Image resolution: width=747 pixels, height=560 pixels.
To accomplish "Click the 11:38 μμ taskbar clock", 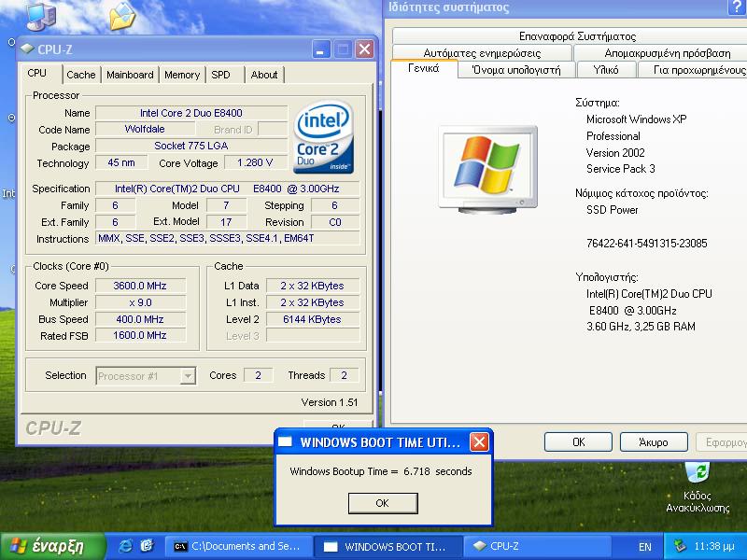I will click(713, 546).
